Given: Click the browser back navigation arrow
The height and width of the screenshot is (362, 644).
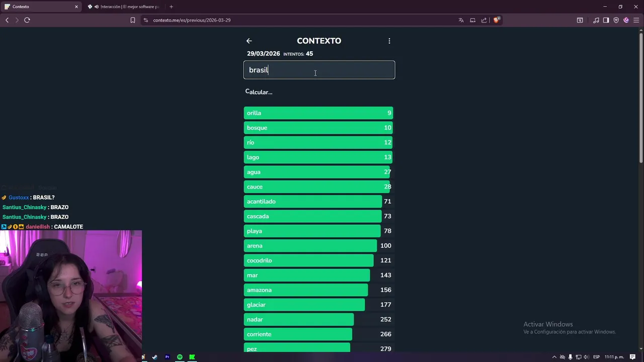Looking at the screenshot, I should 7,20.
